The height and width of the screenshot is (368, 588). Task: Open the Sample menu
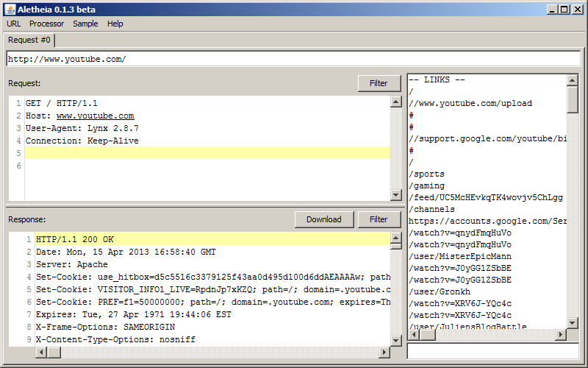(85, 24)
